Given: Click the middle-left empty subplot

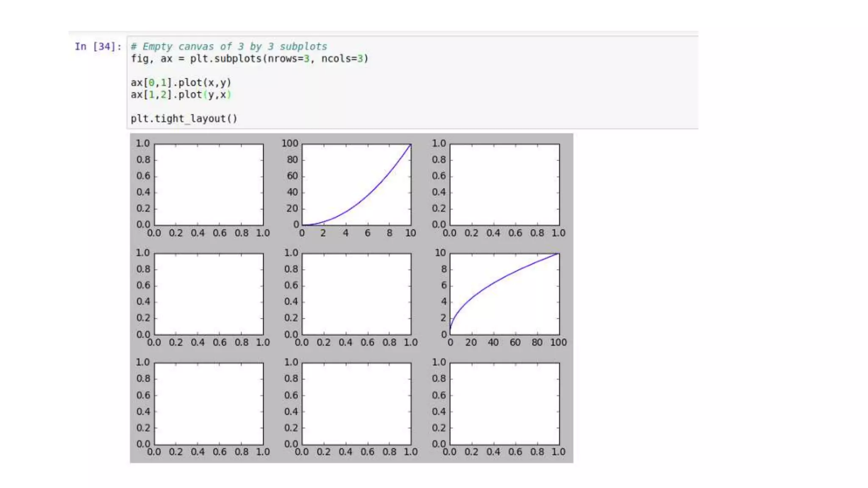Looking at the screenshot, I should click(209, 294).
